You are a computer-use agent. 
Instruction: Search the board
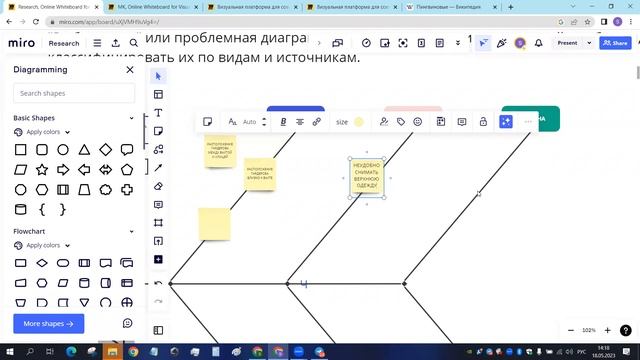click(134, 43)
